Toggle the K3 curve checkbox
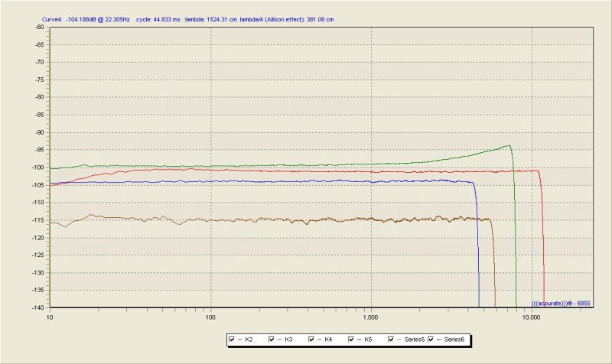 click(272, 340)
